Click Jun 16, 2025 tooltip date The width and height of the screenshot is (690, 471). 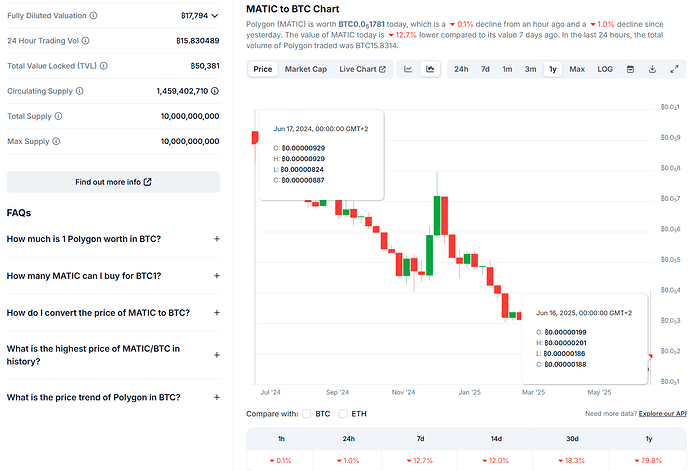pyautogui.click(x=584, y=313)
